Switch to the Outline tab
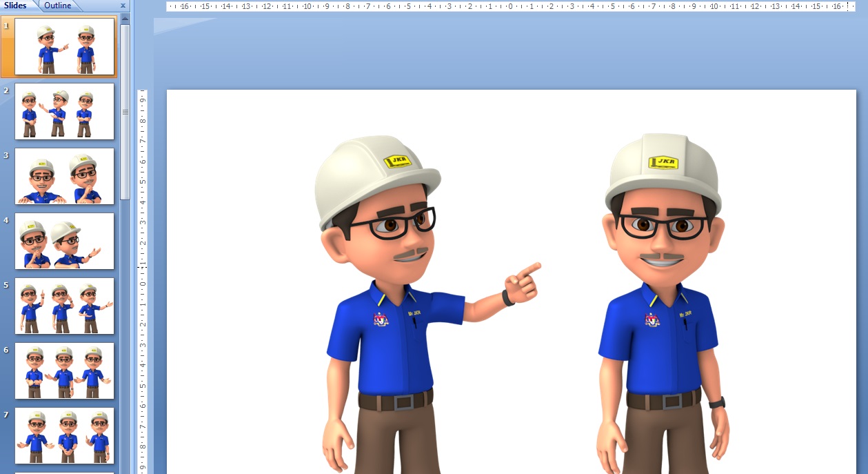868x474 pixels. pyautogui.click(x=57, y=6)
